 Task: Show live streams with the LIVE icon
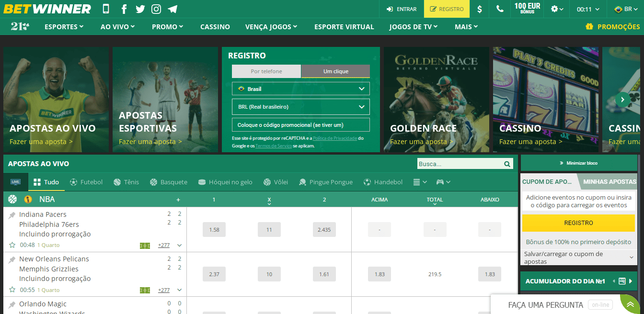(16, 182)
